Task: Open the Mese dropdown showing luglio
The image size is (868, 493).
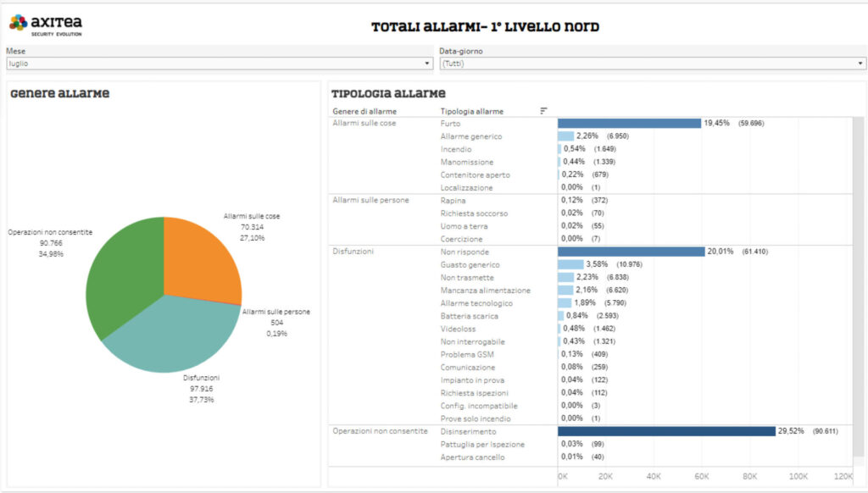Action: point(220,64)
